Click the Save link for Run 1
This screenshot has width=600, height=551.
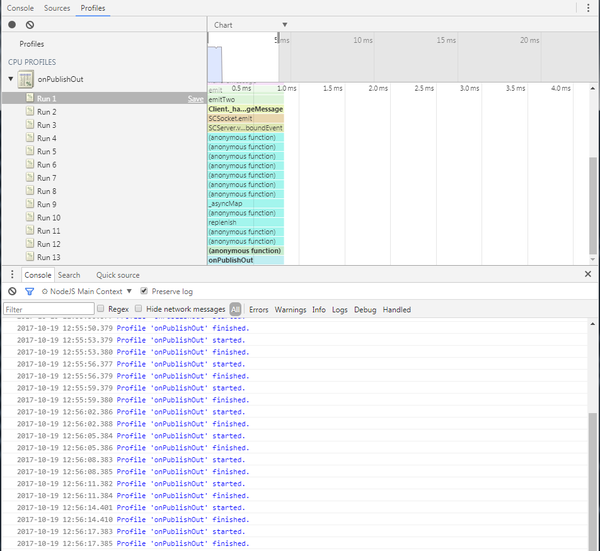tap(196, 99)
